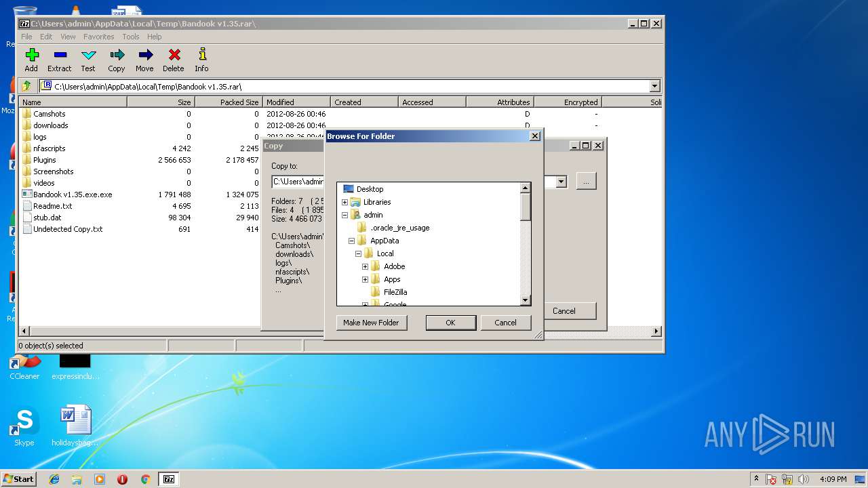Open the Windows Start menu
The width and height of the screenshot is (868, 488).
pyautogui.click(x=19, y=479)
